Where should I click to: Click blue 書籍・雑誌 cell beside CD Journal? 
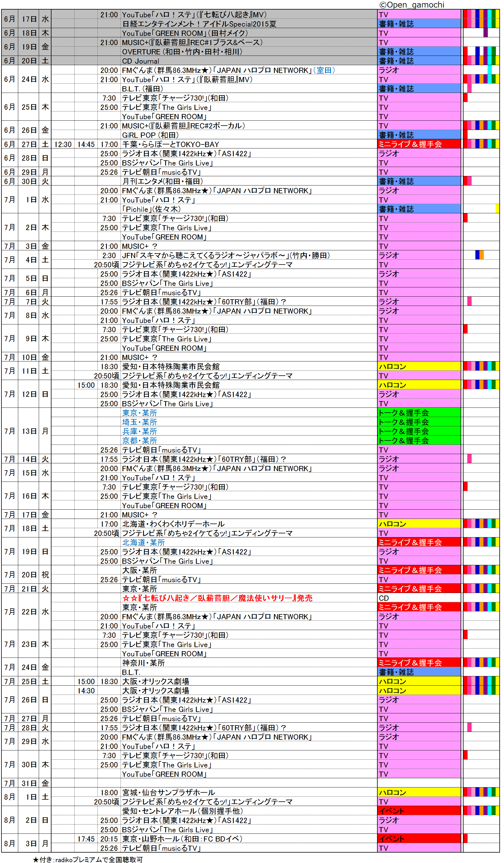tap(420, 61)
